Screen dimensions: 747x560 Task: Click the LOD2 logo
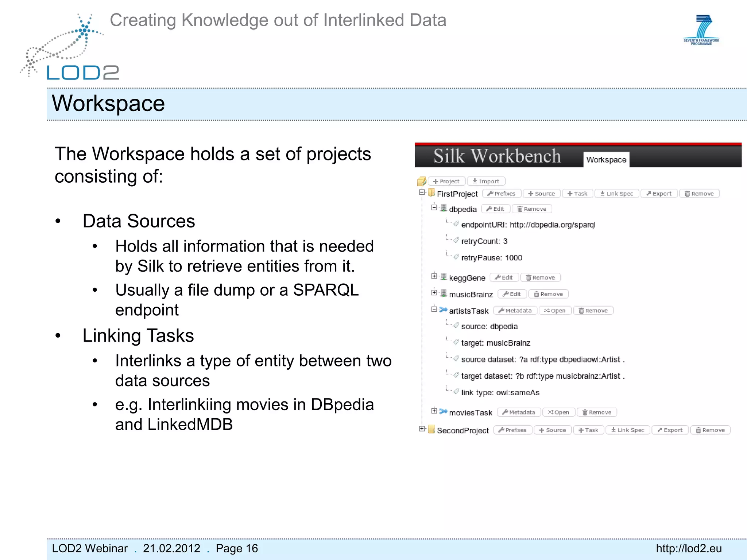(69, 47)
